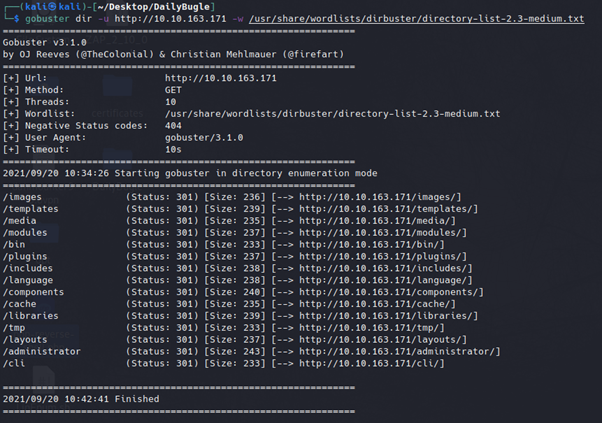
Task: Click the http://10.10.163.171/cli/ redirect URL
Action: pos(369,363)
